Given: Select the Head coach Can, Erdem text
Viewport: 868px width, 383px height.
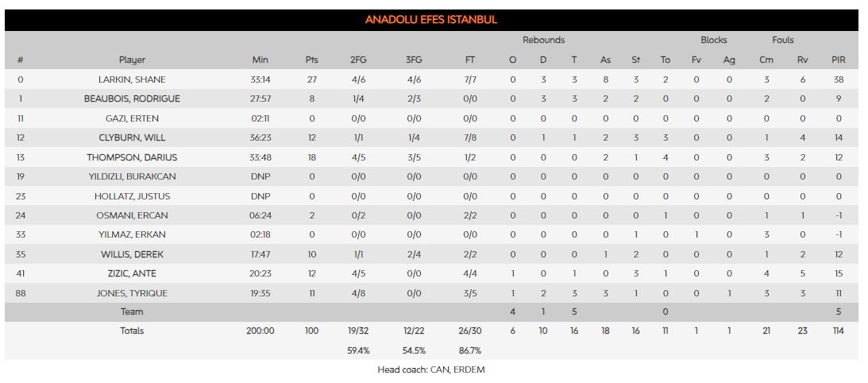Looking at the screenshot, I should (431, 369).
